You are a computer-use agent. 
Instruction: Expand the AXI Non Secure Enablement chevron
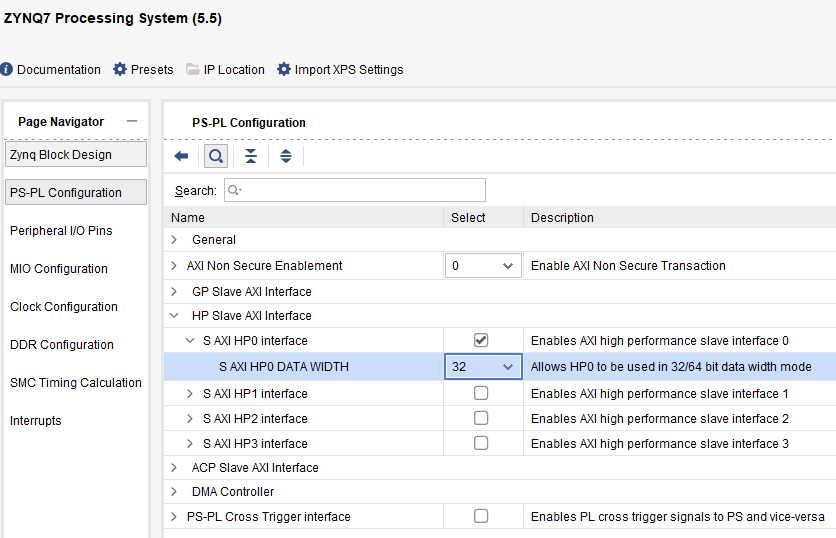(x=174, y=266)
